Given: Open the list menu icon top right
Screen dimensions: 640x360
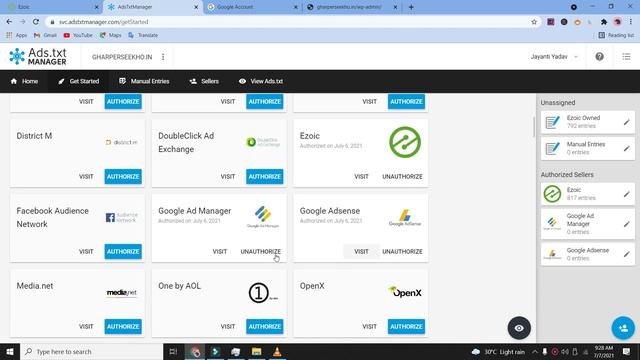Looking at the screenshot, I should (626, 57).
